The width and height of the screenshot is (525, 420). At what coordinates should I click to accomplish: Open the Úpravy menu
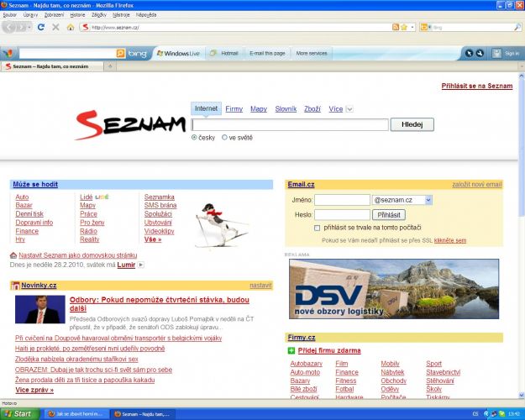coord(30,15)
